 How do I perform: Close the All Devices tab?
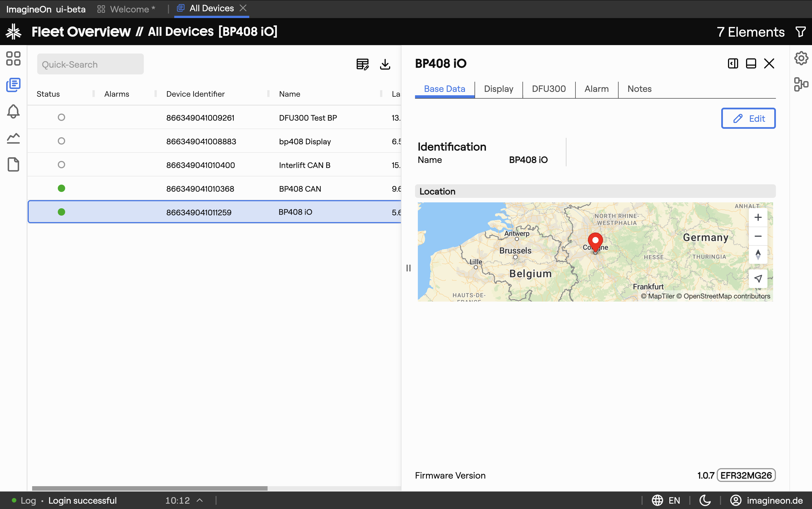243,8
